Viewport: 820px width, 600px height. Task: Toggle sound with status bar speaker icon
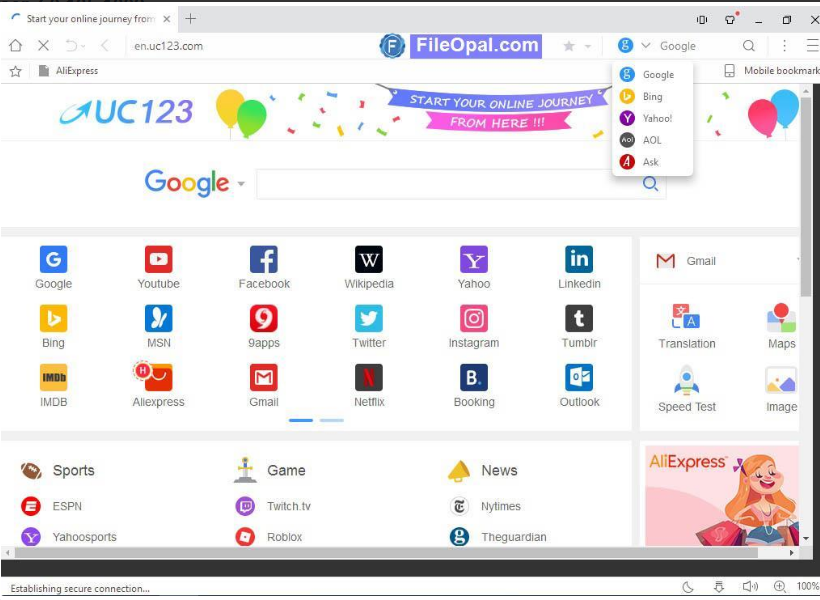tap(749, 587)
